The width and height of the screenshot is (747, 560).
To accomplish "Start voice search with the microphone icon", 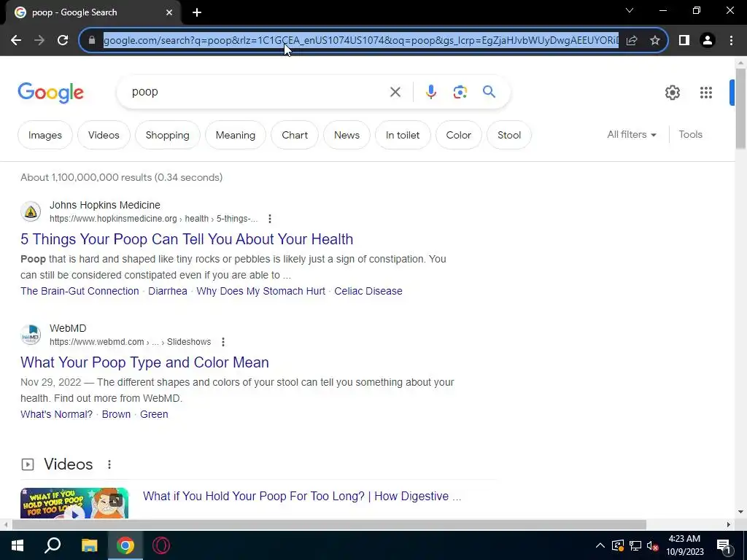I will tap(430, 92).
